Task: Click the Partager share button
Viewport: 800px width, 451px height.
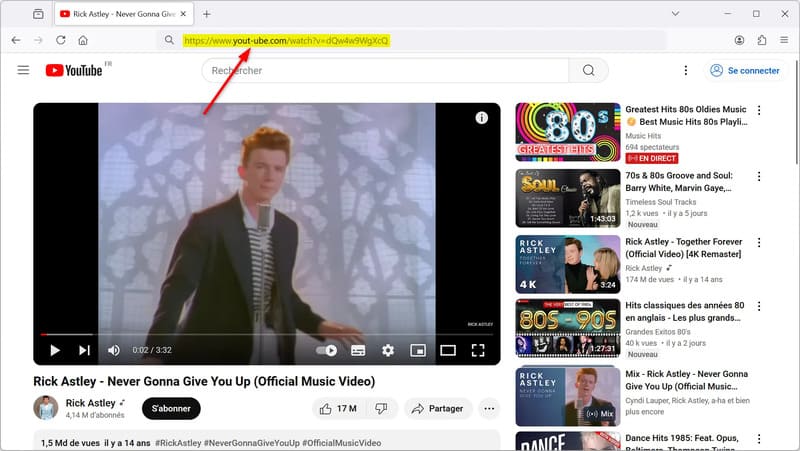Action: [438, 409]
